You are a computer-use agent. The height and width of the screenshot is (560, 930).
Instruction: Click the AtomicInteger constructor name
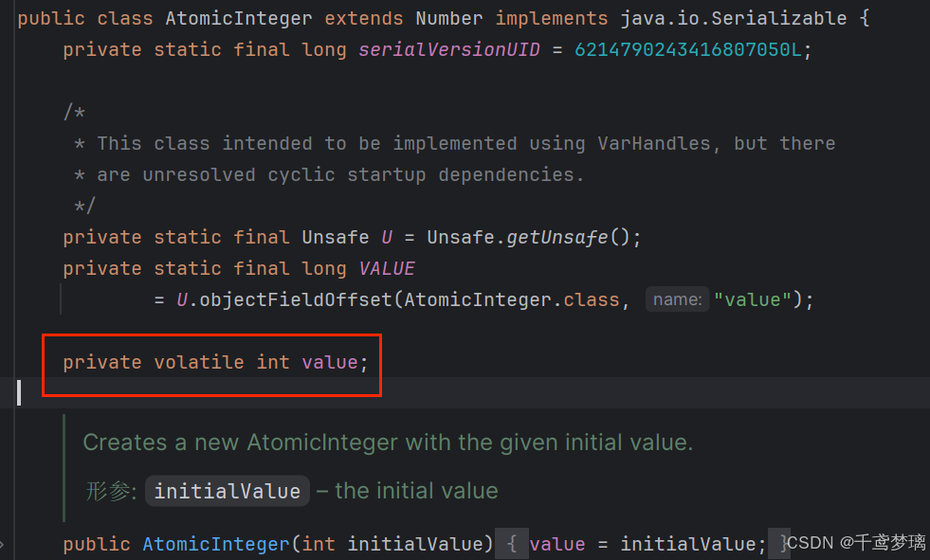(x=216, y=544)
